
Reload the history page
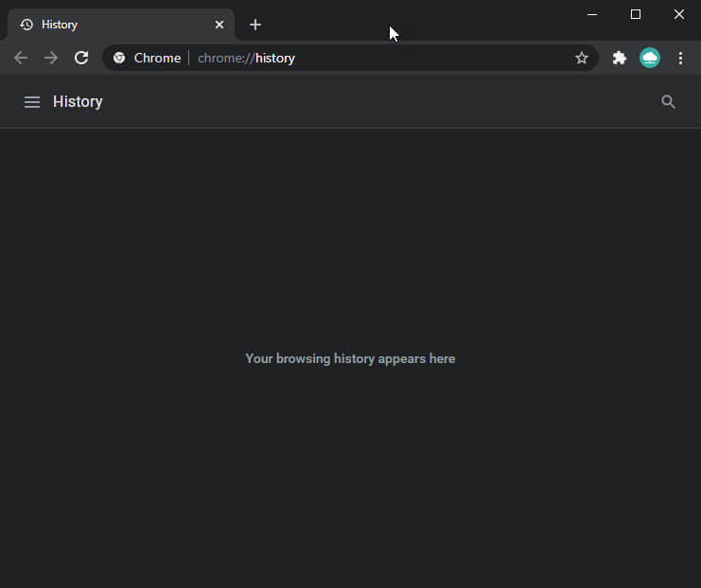[81, 58]
